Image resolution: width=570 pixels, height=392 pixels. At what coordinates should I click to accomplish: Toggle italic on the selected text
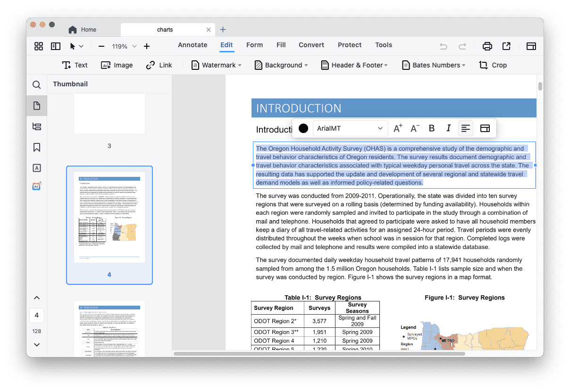448,128
